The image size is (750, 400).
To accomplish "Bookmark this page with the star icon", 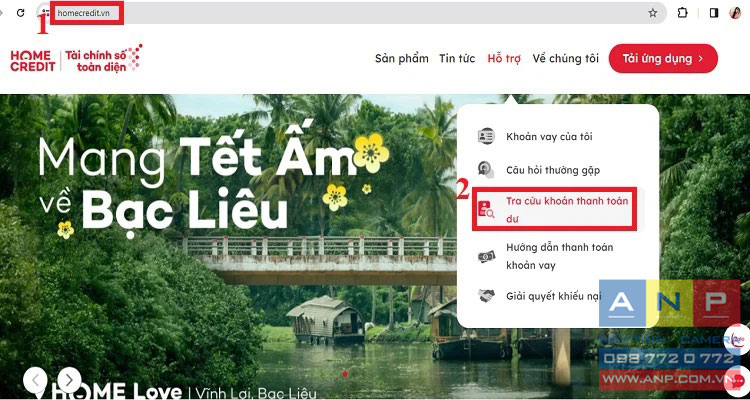I will [x=652, y=13].
